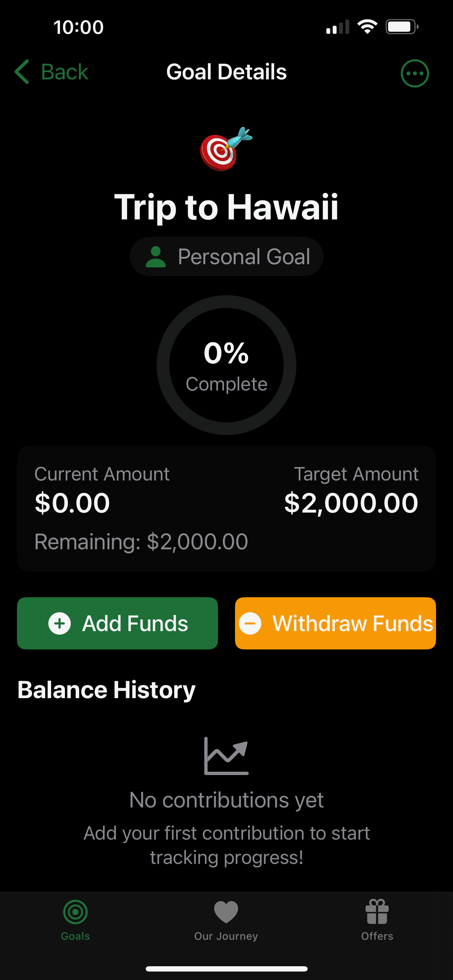453x980 pixels.
Task: Switch to the Our Journey tab
Action: point(226,919)
